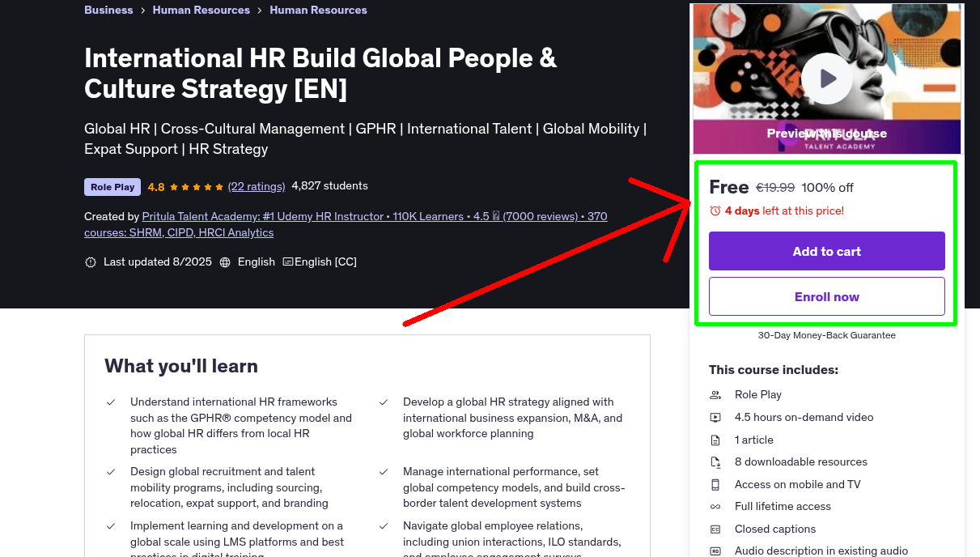This screenshot has width=980, height=557.
Task: Click the course subtitle starting Global HR
Action: pos(365,138)
